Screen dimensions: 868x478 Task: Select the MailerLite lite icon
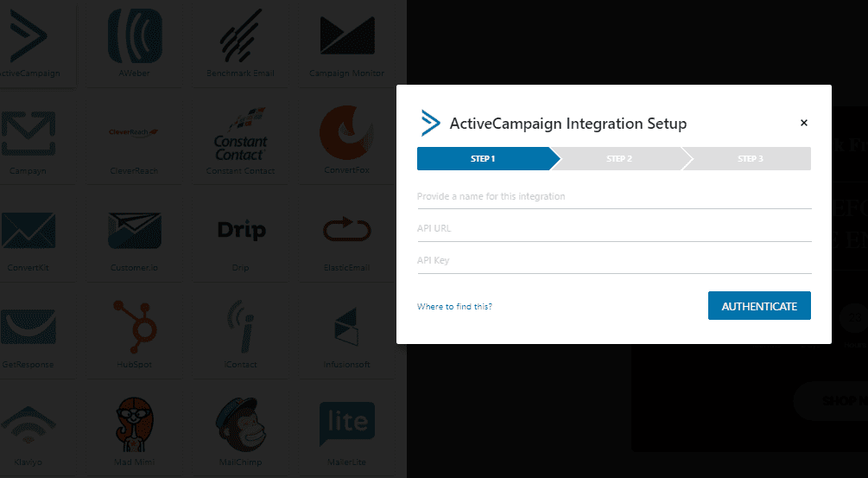click(x=347, y=424)
